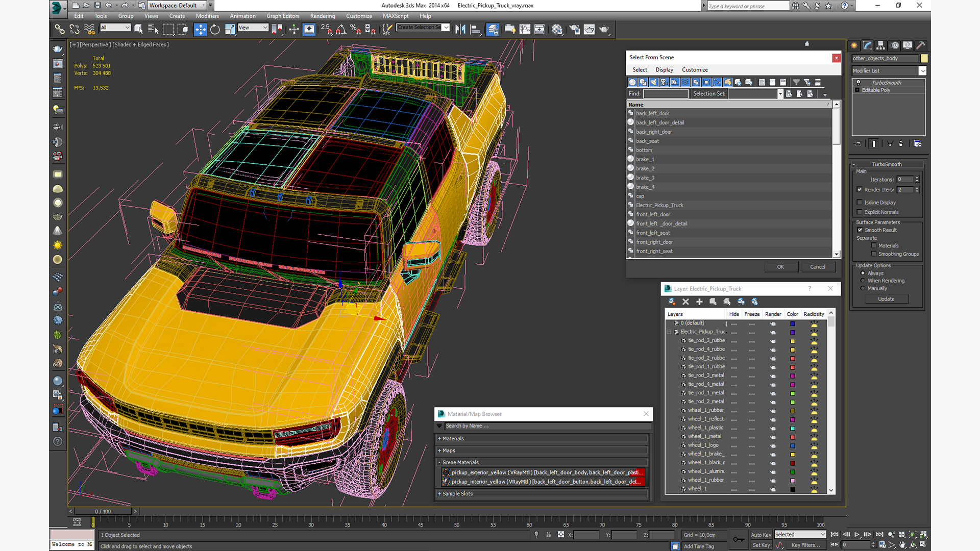The height and width of the screenshot is (551, 980).
Task: Collapse the Electric_Pickup_Truck layer tree
Action: click(x=670, y=332)
